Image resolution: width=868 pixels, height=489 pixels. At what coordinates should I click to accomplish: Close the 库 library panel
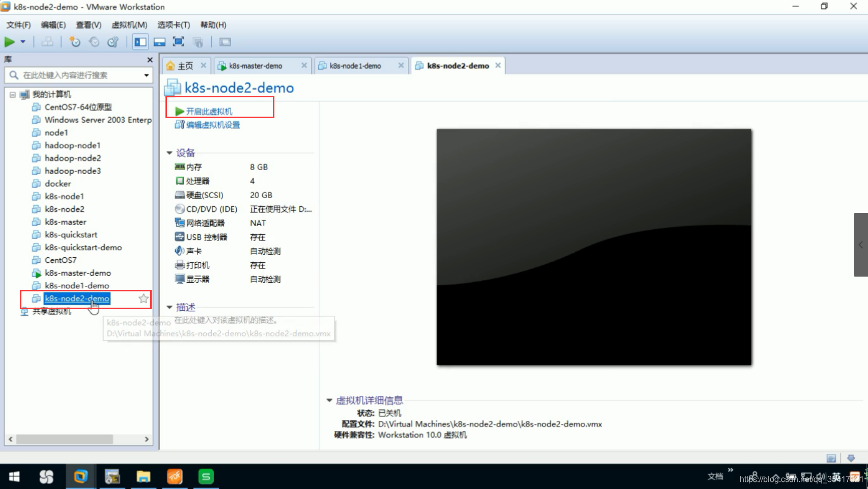(x=150, y=60)
